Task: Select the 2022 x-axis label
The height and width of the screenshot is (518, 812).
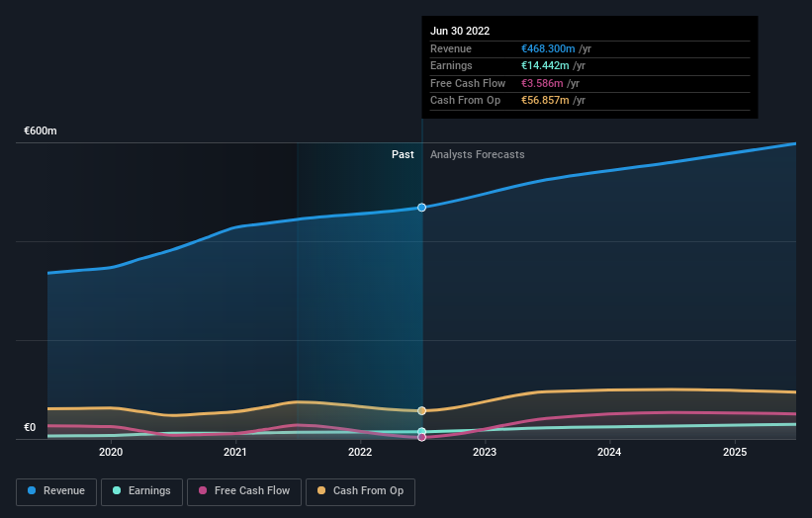Action: (x=360, y=452)
